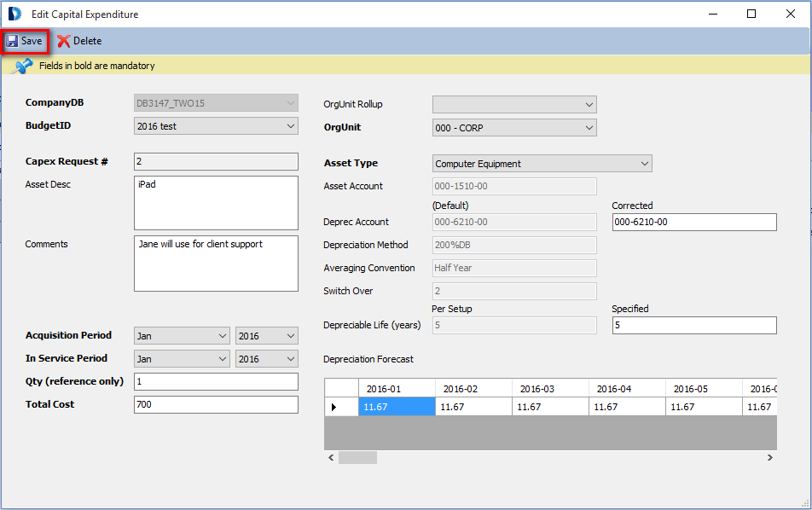Click the Asset Account field 000-1510-00

pyautogui.click(x=514, y=187)
